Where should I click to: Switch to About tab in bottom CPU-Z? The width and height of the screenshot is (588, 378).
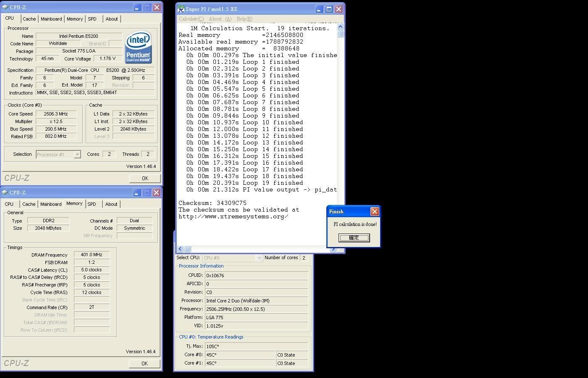pyautogui.click(x=111, y=204)
